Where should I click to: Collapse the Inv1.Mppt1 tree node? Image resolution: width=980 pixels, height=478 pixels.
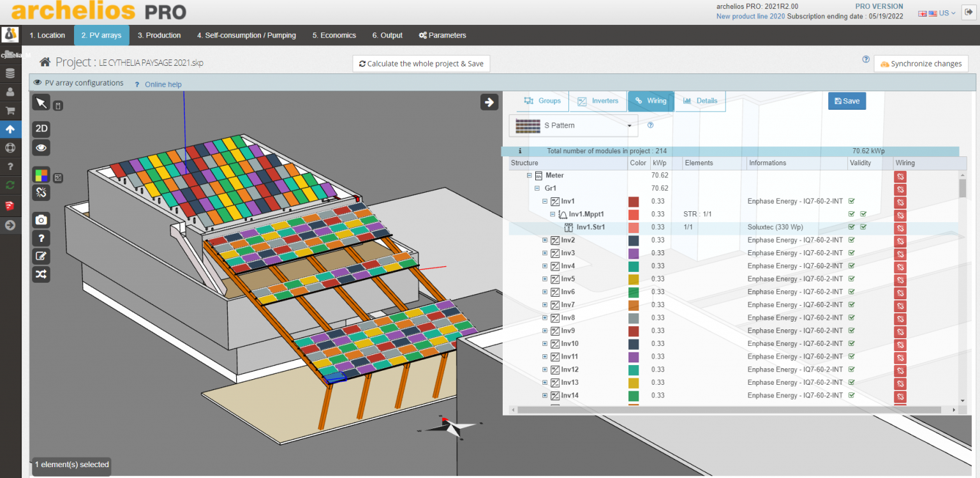pos(553,214)
